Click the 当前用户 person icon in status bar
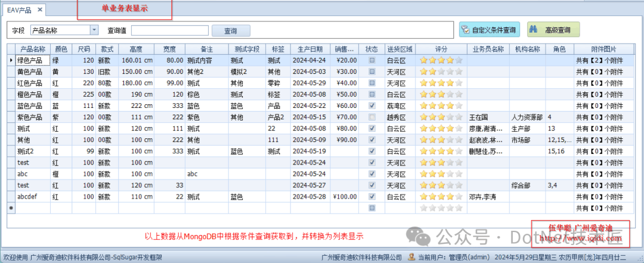644x263 pixels. pyautogui.click(x=411, y=257)
